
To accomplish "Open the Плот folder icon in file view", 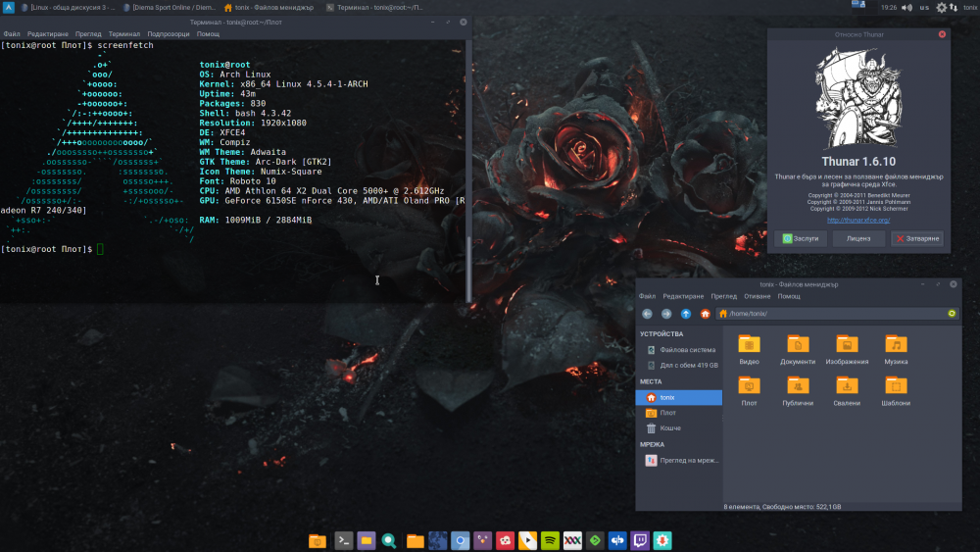I will pos(749,391).
